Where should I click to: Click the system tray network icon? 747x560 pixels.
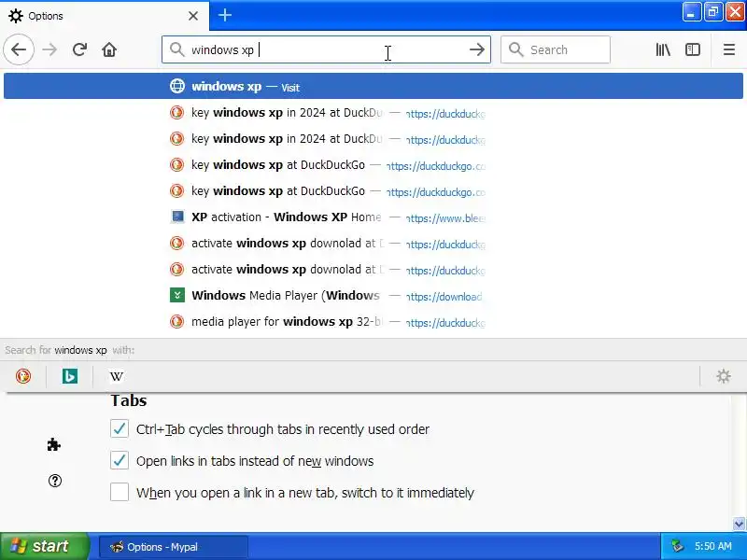677,546
